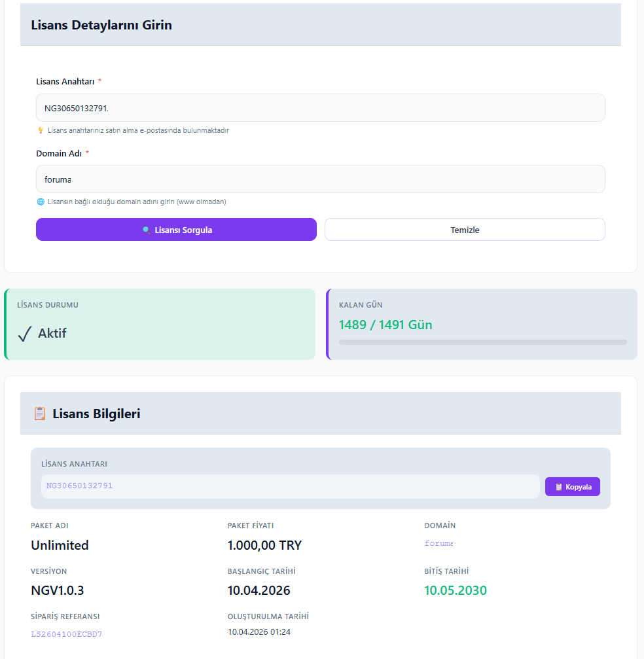Click the 1489 / 1491 Gün value

(385, 325)
